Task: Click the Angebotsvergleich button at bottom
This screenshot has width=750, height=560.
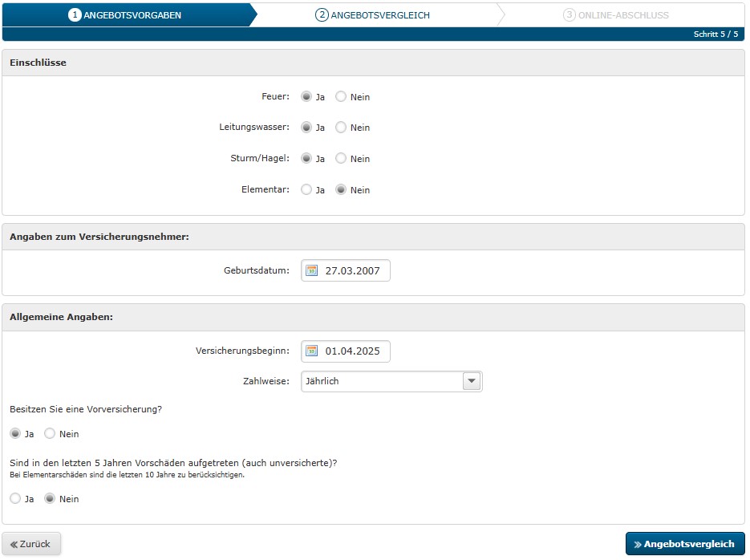Action: click(685, 544)
